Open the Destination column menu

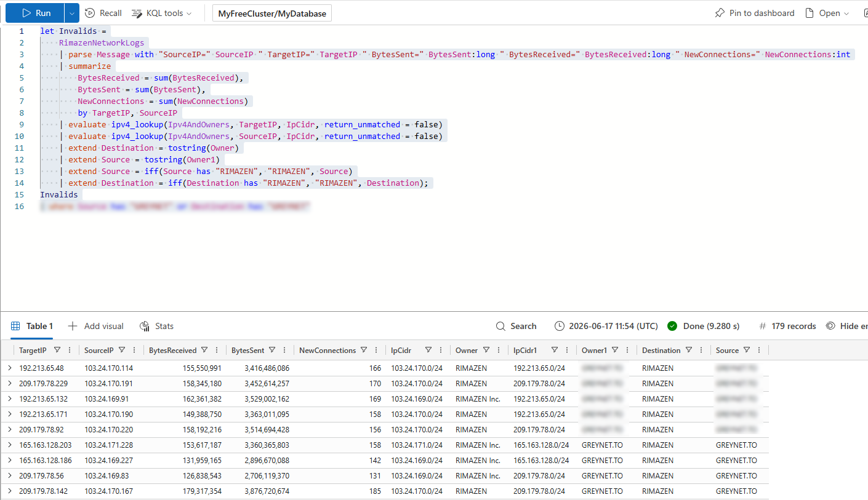pos(701,350)
